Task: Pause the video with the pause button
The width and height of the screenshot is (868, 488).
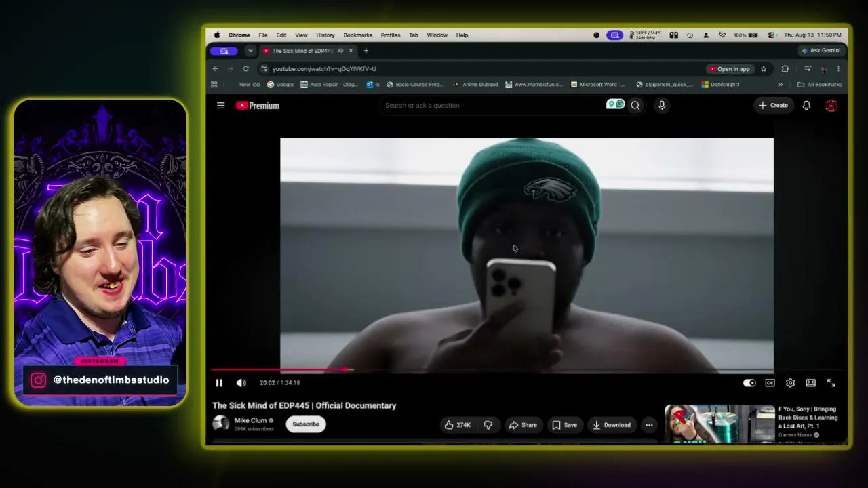Action: [219, 383]
